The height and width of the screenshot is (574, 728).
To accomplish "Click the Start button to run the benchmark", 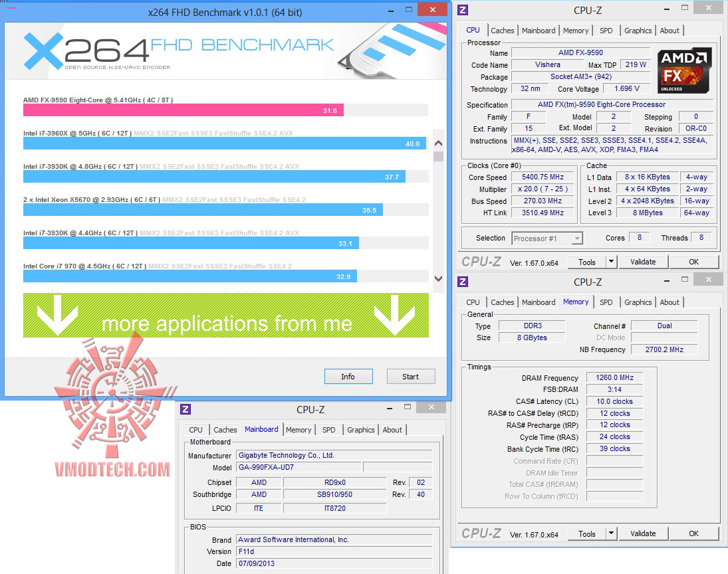I will click(411, 376).
